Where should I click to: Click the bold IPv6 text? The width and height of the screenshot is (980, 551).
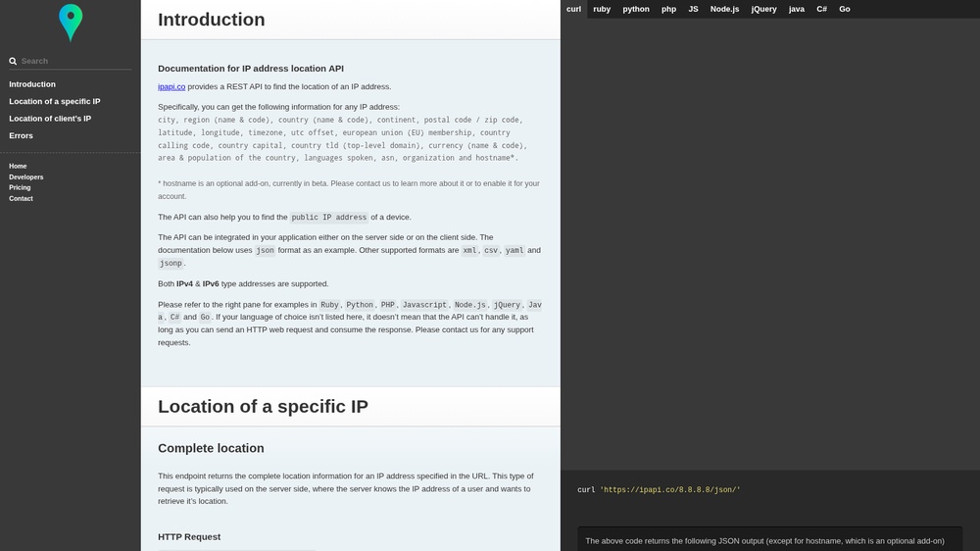coord(211,284)
